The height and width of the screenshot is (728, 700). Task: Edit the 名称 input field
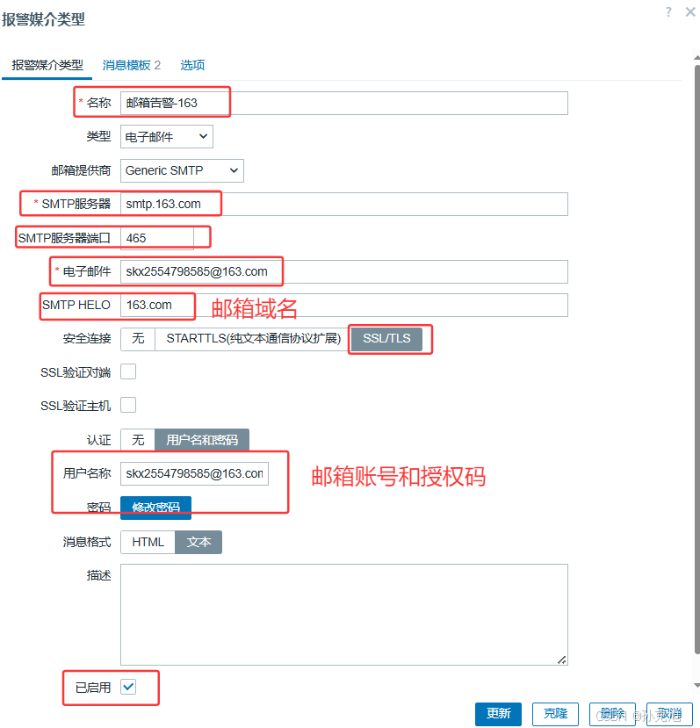(x=343, y=103)
